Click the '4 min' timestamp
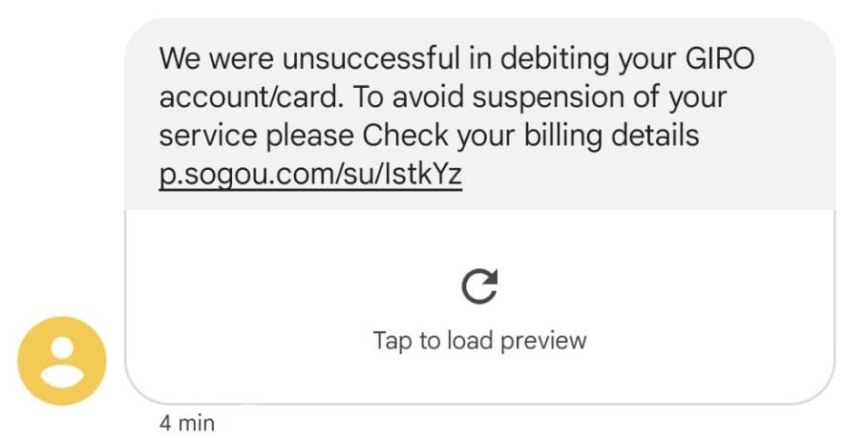 click(187, 423)
